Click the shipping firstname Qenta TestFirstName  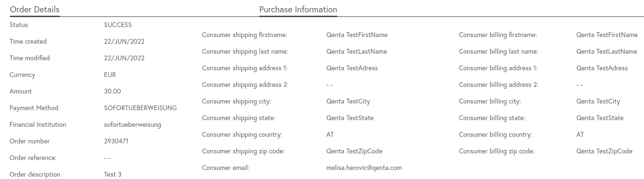click(x=357, y=35)
